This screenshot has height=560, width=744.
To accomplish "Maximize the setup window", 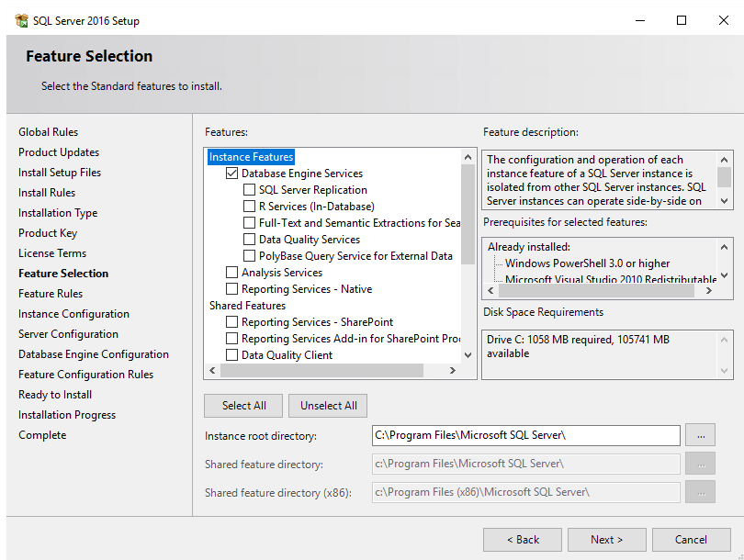I will pos(682,20).
